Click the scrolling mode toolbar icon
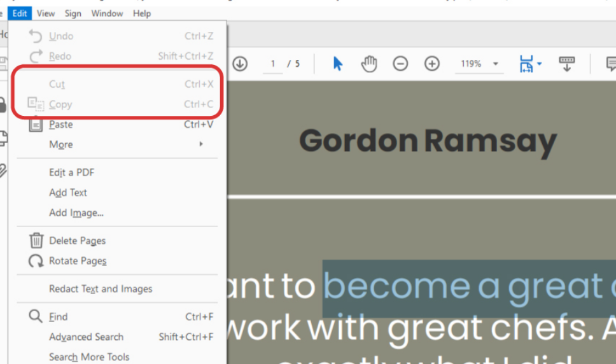 (x=566, y=64)
